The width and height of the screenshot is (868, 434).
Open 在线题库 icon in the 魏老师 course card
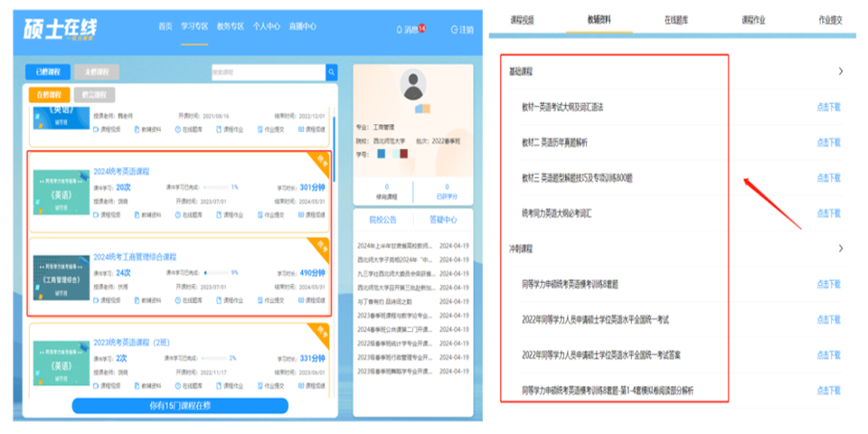point(178,129)
